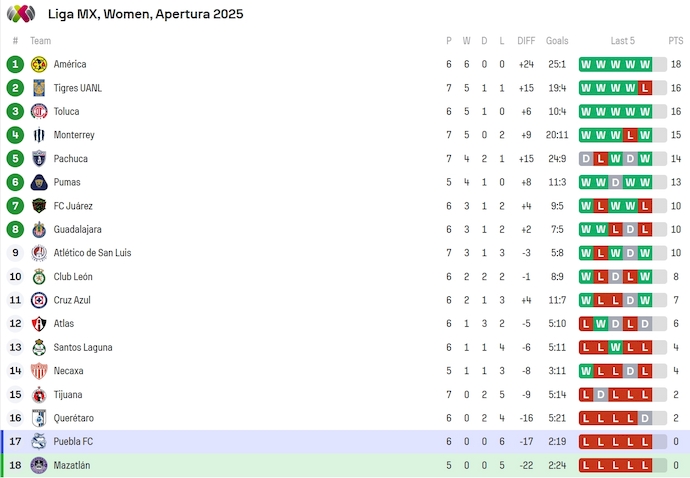Open the Cruz Azul crest
The width and height of the screenshot is (690, 478).
(39, 300)
